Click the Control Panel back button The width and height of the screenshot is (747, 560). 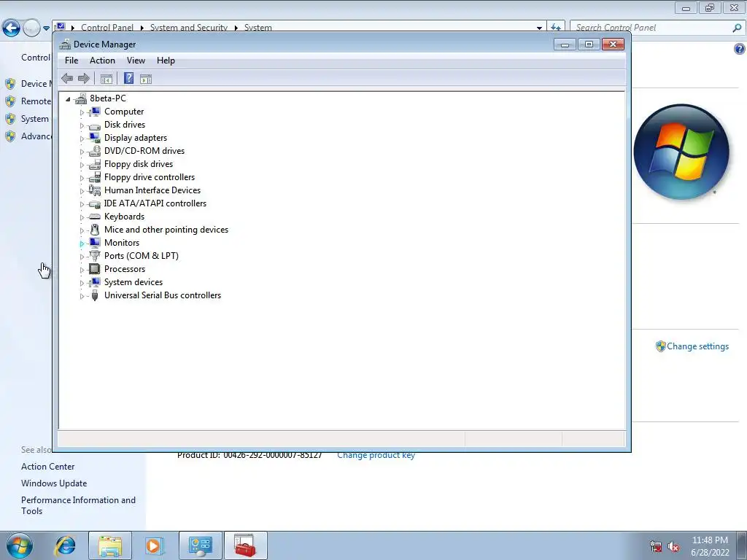(x=12, y=28)
